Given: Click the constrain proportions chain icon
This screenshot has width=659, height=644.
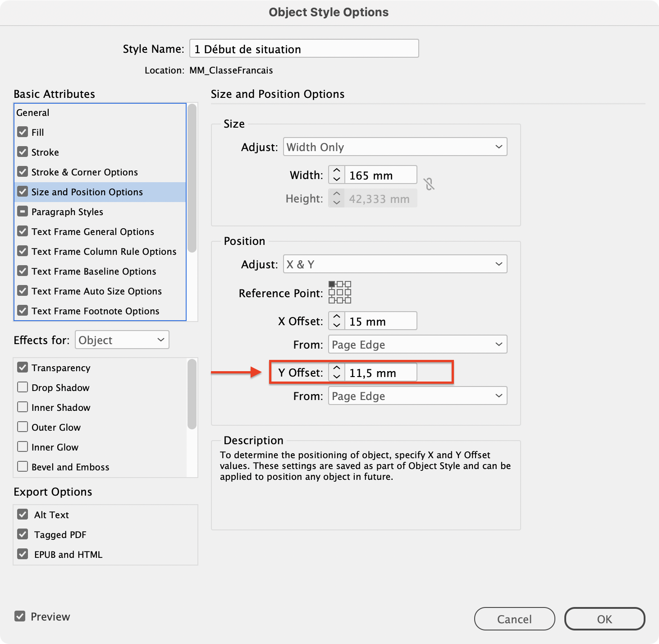Looking at the screenshot, I should (x=429, y=184).
